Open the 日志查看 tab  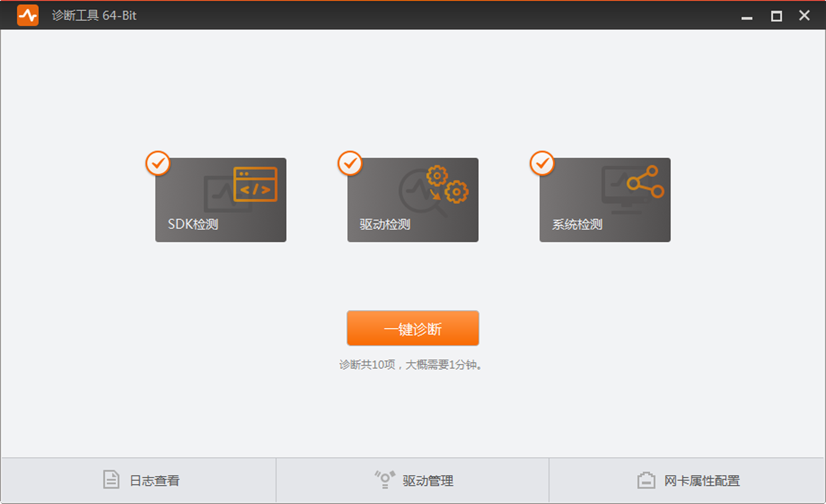(154, 480)
